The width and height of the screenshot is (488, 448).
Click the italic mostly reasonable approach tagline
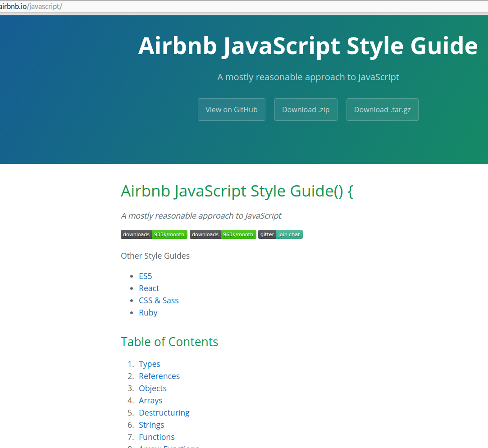coord(201,216)
